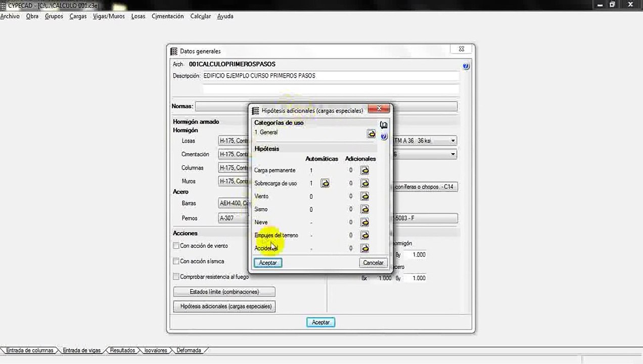The height and width of the screenshot is (364, 643).
Task: Switch to Entrada de columnas tab
Action: pyautogui.click(x=29, y=350)
